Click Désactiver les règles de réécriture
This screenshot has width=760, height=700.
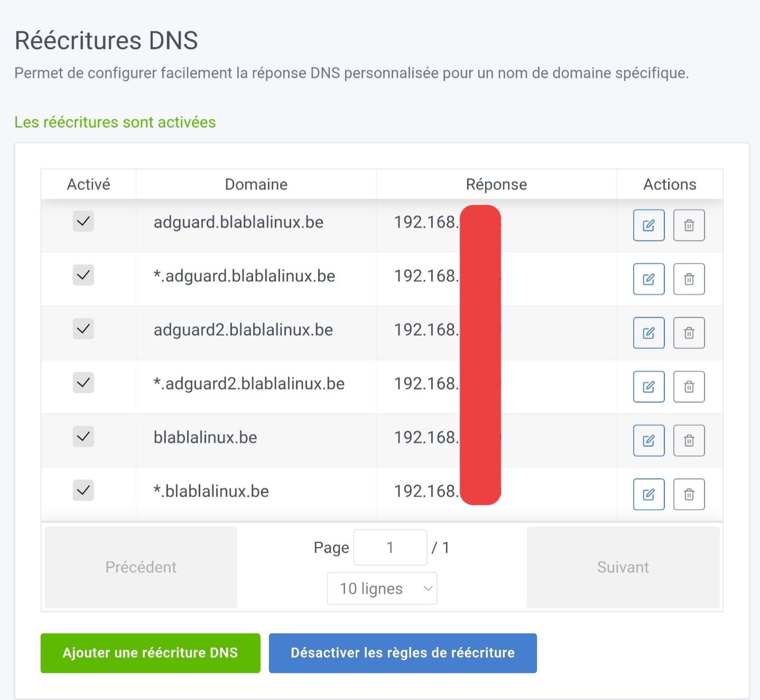(x=402, y=653)
